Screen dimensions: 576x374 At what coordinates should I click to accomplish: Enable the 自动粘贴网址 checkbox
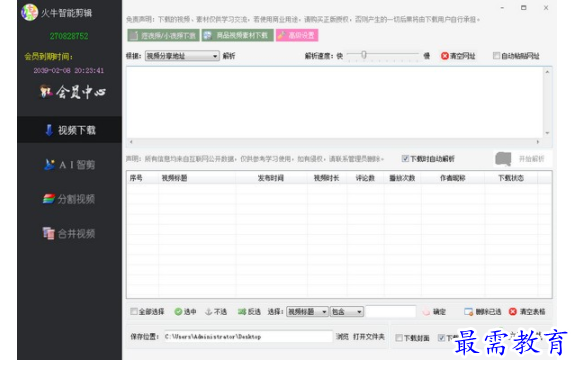point(496,56)
